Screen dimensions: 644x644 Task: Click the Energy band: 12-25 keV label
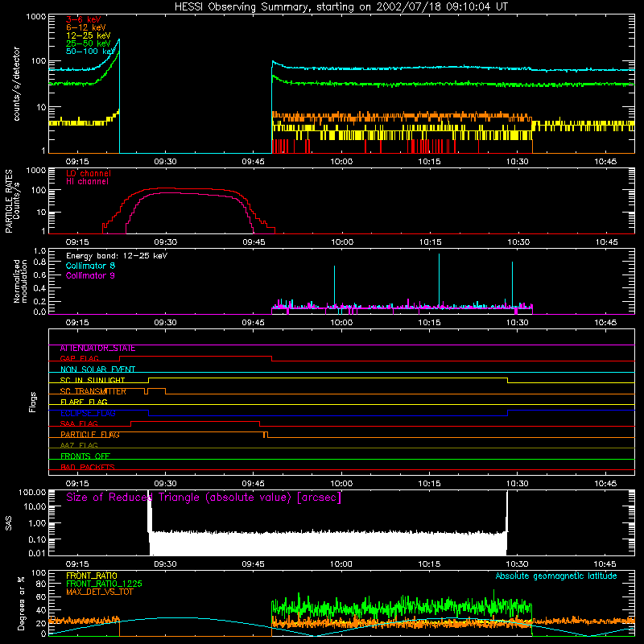point(117,256)
